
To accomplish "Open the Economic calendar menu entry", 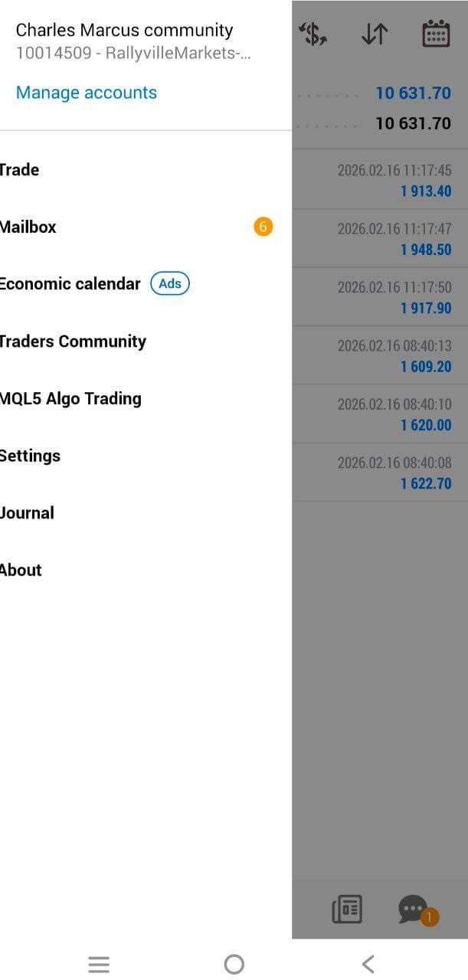I will (x=70, y=284).
